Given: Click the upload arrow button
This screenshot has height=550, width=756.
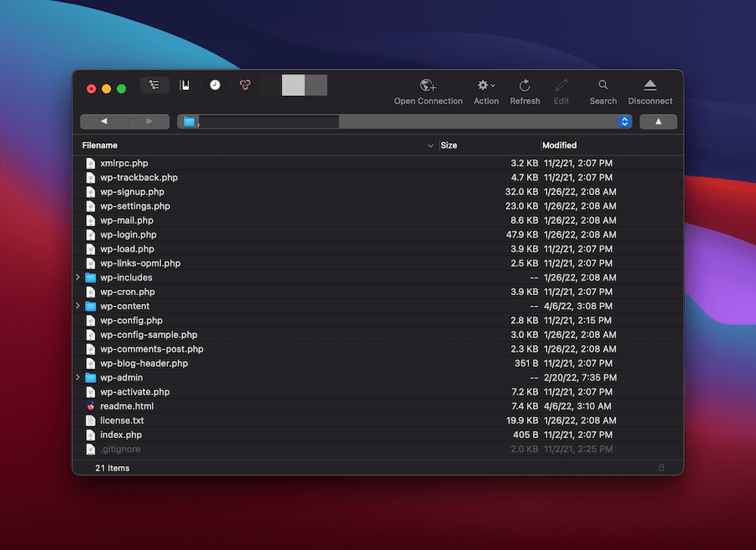Looking at the screenshot, I should pyautogui.click(x=658, y=121).
